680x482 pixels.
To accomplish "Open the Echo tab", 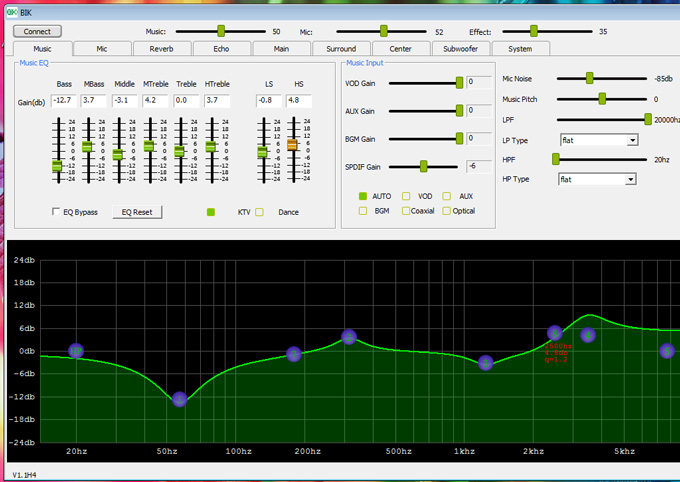I will 221,49.
